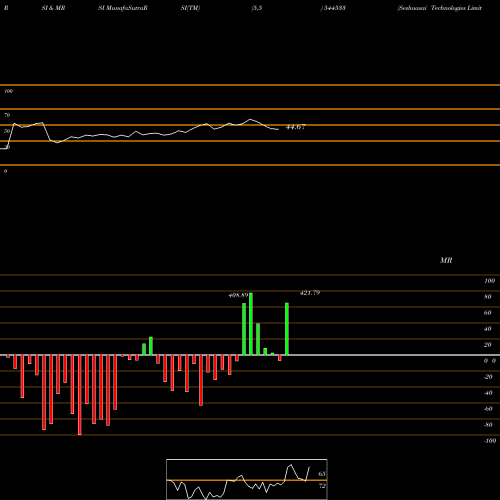Click the tallest green bar next to 498.89
Image resolution: width=500 pixels, height=500 pixels.
(x=251, y=324)
